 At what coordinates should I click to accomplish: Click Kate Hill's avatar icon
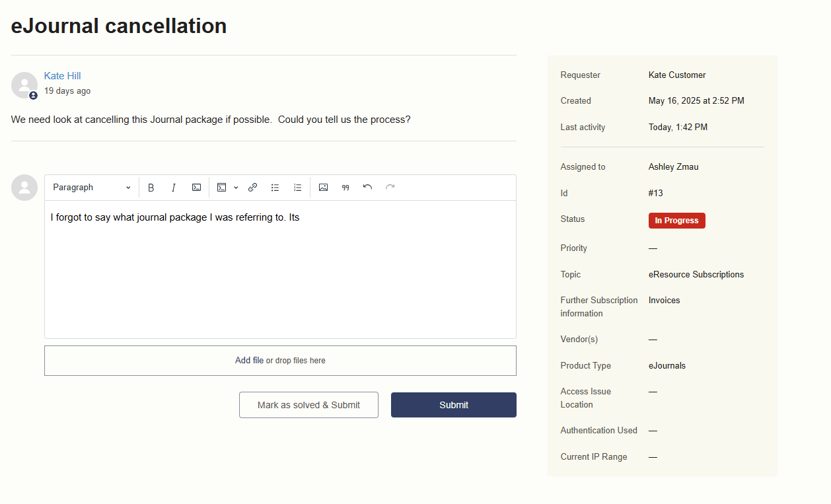(24, 85)
